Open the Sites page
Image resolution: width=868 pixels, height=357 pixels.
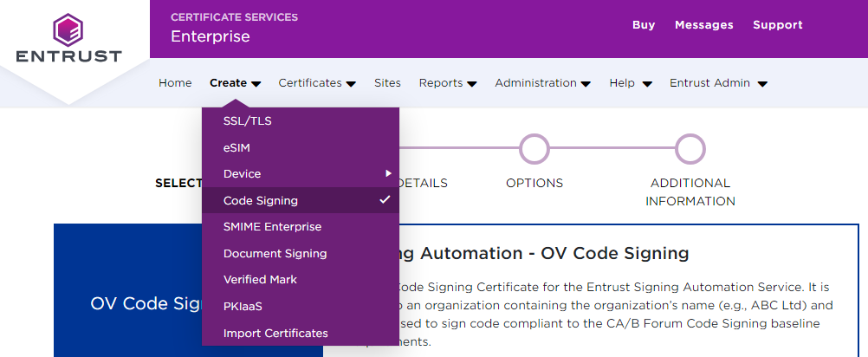[x=387, y=83]
